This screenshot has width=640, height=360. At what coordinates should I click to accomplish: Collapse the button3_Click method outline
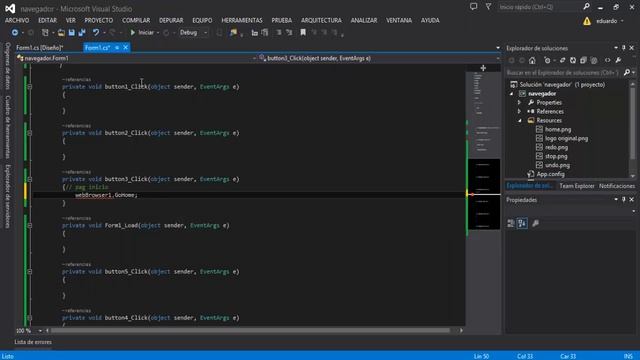click(29, 179)
